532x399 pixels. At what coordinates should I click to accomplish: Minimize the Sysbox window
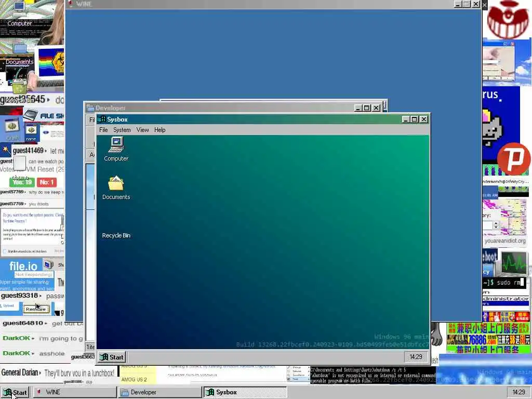405,119
